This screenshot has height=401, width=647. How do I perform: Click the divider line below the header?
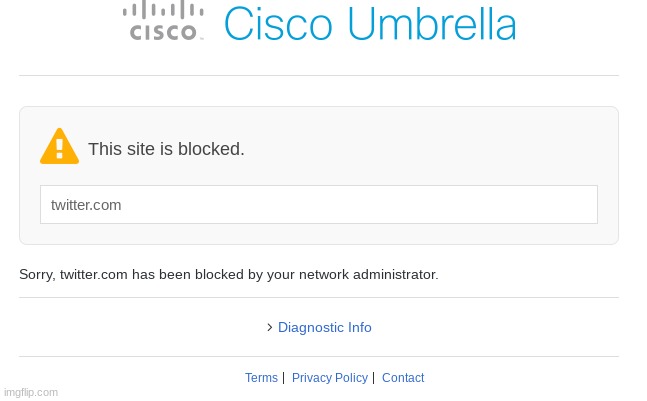point(319,75)
